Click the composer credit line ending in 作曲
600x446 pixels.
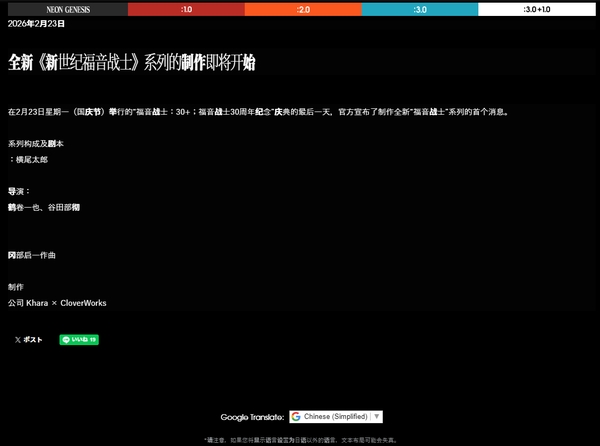click(x=32, y=255)
